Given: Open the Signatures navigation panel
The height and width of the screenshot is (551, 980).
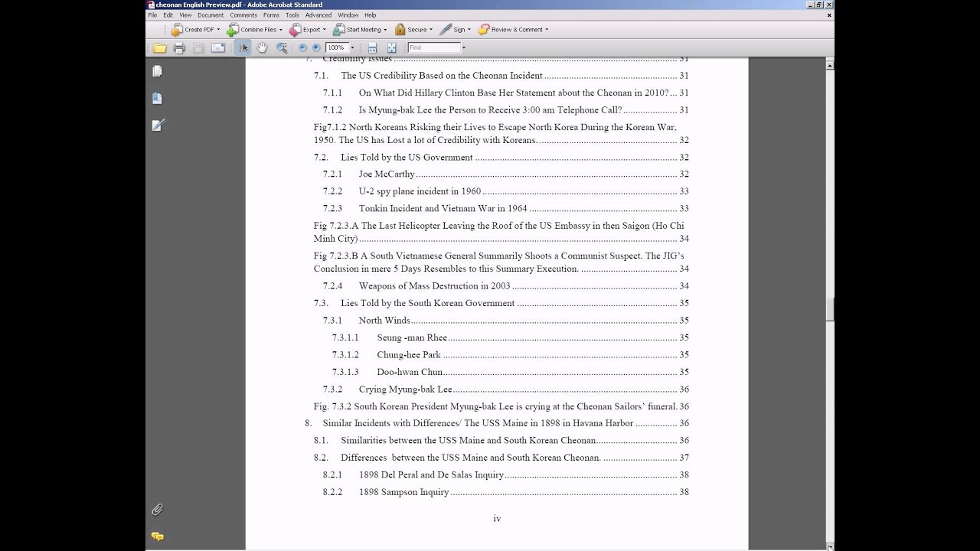Looking at the screenshot, I should [x=158, y=125].
